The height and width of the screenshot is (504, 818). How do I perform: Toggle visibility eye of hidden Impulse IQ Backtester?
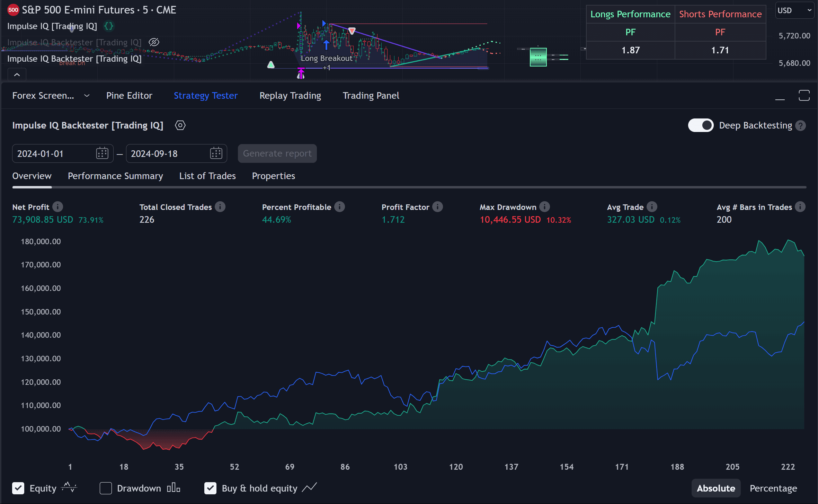coord(154,42)
